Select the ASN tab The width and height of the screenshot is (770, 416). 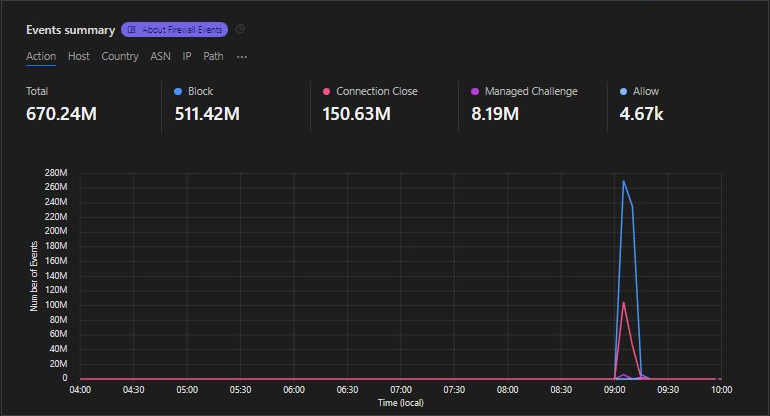160,57
